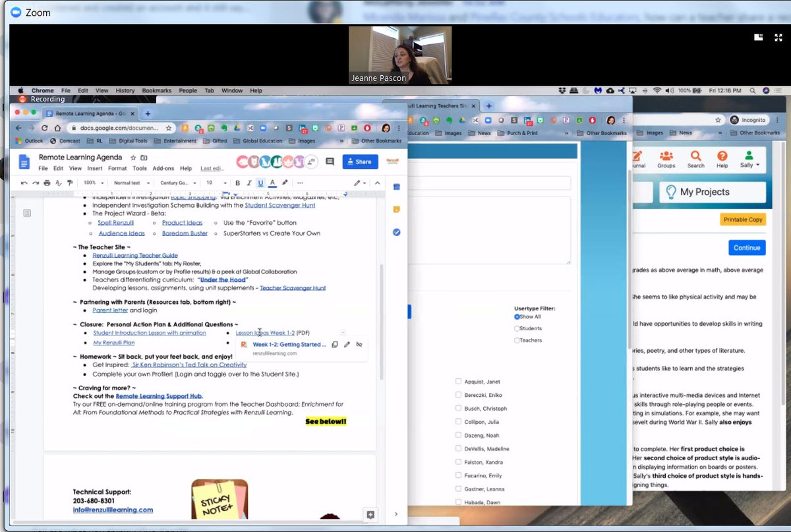Expand hidden bookmarks in Docs window
Image resolution: width=791 pixels, height=532 pixels.
pyautogui.click(x=341, y=141)
